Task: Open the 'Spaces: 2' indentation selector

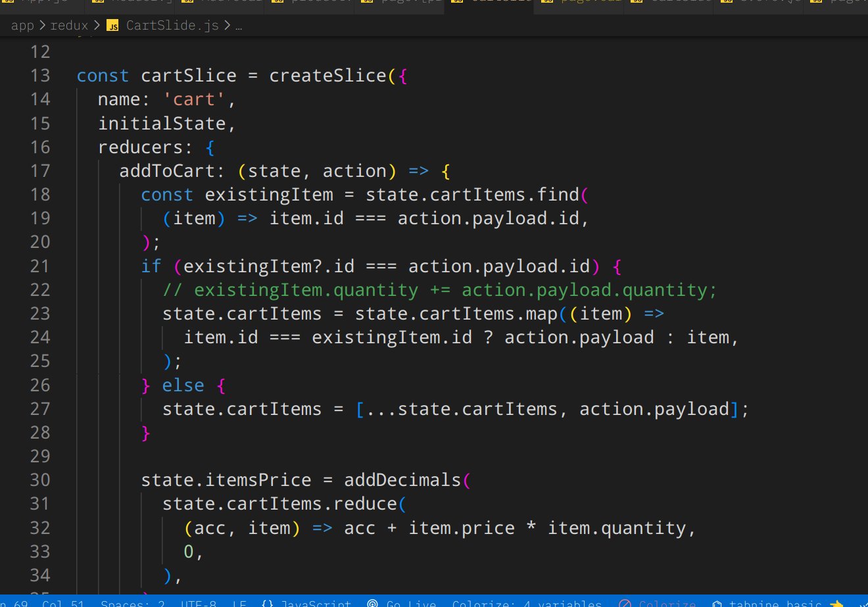Action: pos(132,603)
